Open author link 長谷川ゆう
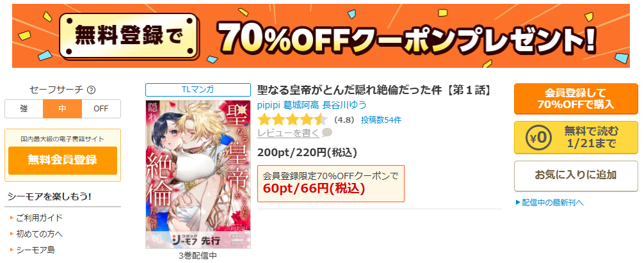The width and height of the screenshot is (644, 263). click(344, 105)
